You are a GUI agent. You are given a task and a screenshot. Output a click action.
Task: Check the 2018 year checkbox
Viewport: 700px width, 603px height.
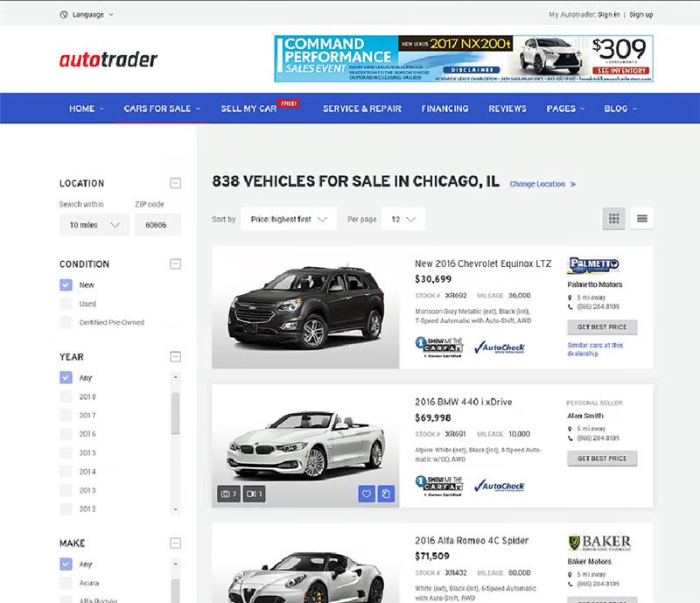pos(66,396)
